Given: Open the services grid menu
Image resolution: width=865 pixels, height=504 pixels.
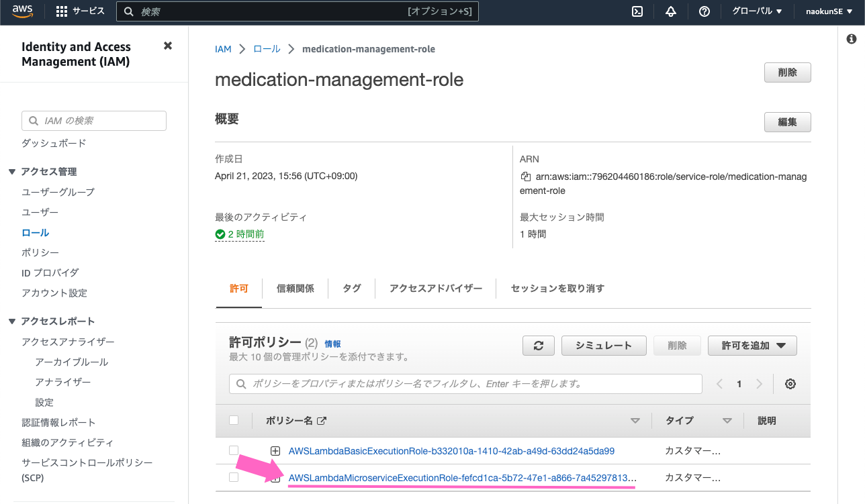Looking at the screenshot, I should [x=62, y=11].
